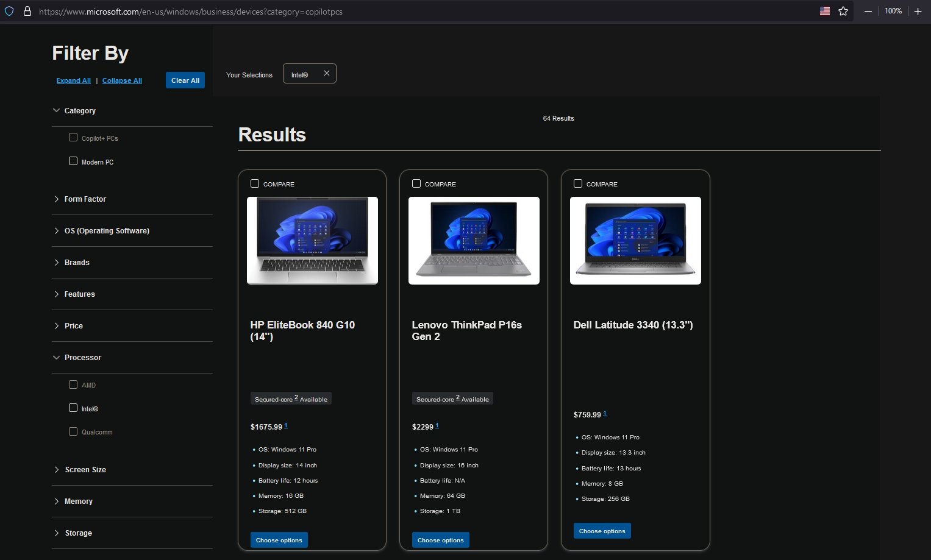Click the Expand All link
Viewport: 931px width, 560px height.
74,80
